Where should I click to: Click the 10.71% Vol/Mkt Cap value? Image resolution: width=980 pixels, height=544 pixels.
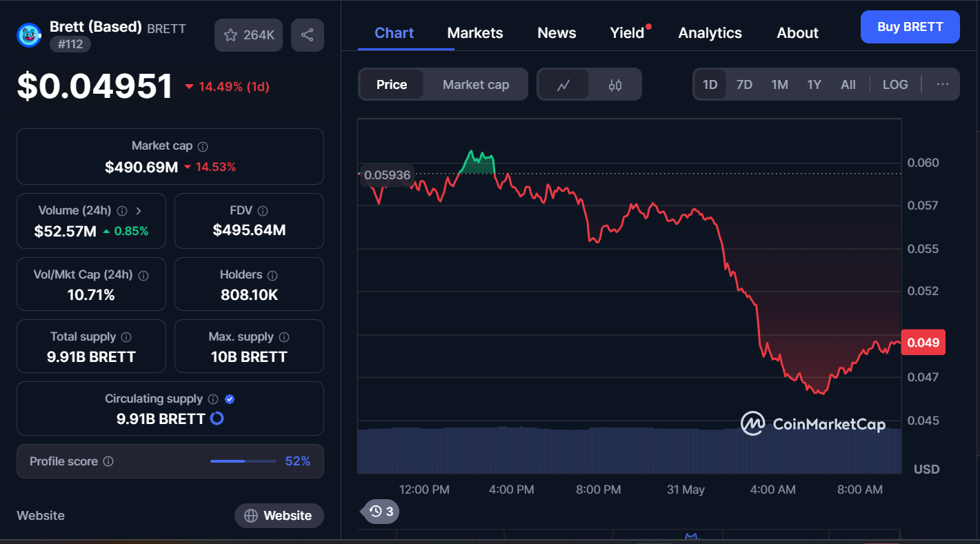tap(91, 295)
